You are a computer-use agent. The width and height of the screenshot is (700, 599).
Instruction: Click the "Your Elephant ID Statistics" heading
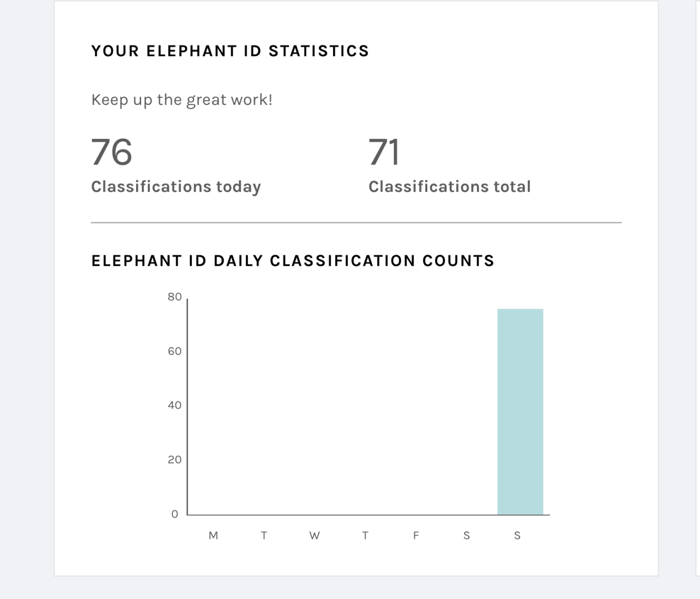pos(230,51)
